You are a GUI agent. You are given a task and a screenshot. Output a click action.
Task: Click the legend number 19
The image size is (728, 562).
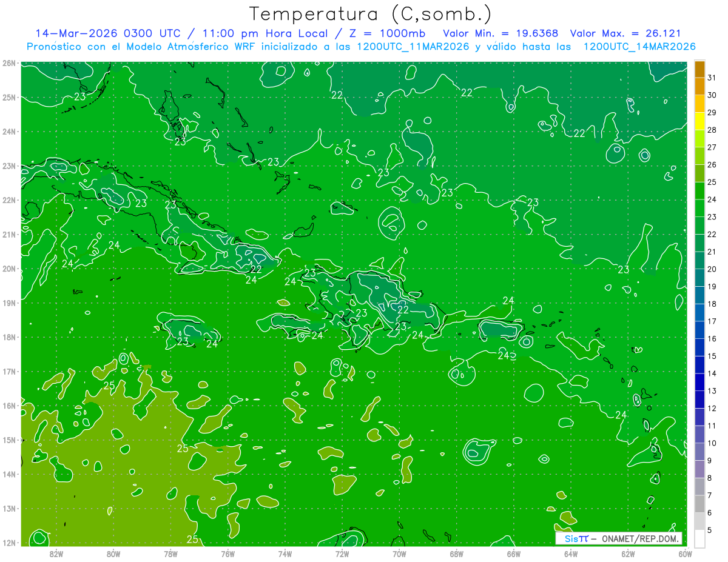(712, 287)
